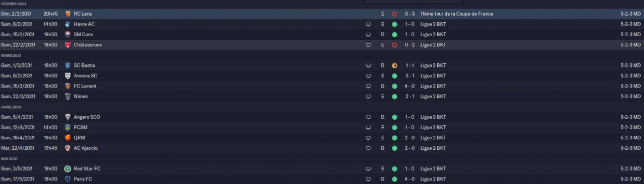The image size is (644, 184).
Task: Click the RC Lens club badge
Action: click(67, 14)
